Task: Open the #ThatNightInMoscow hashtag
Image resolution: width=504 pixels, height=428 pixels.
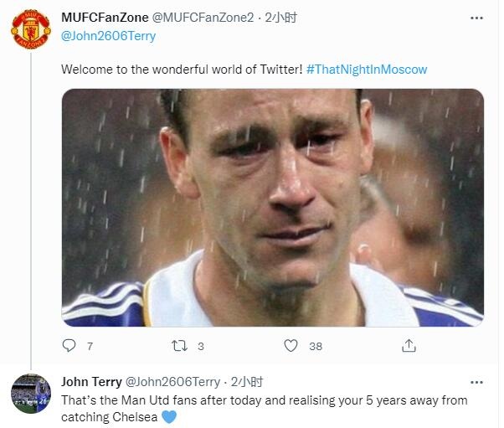Action: click(367, 69)
